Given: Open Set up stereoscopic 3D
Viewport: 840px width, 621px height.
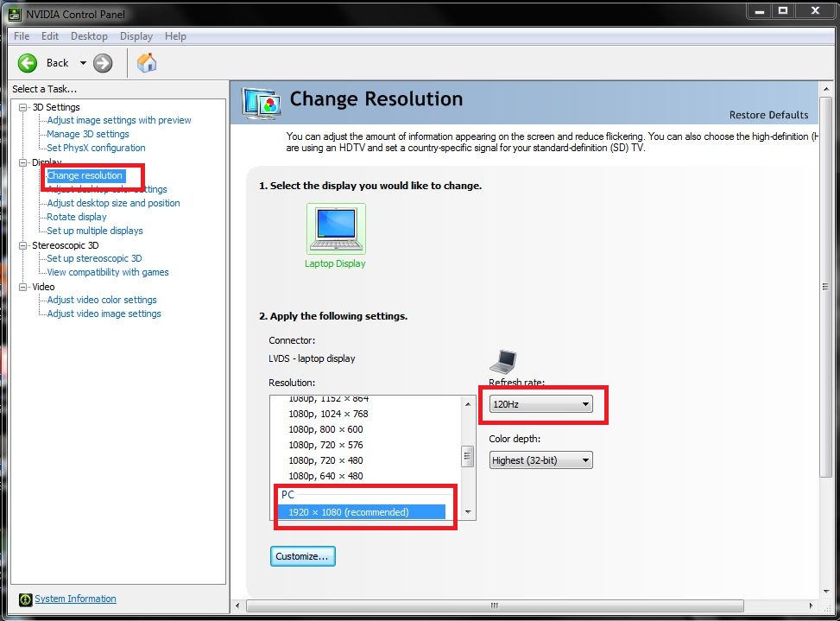Looking at the screenshot, I should pyautogui.click(x=94, y=258).
